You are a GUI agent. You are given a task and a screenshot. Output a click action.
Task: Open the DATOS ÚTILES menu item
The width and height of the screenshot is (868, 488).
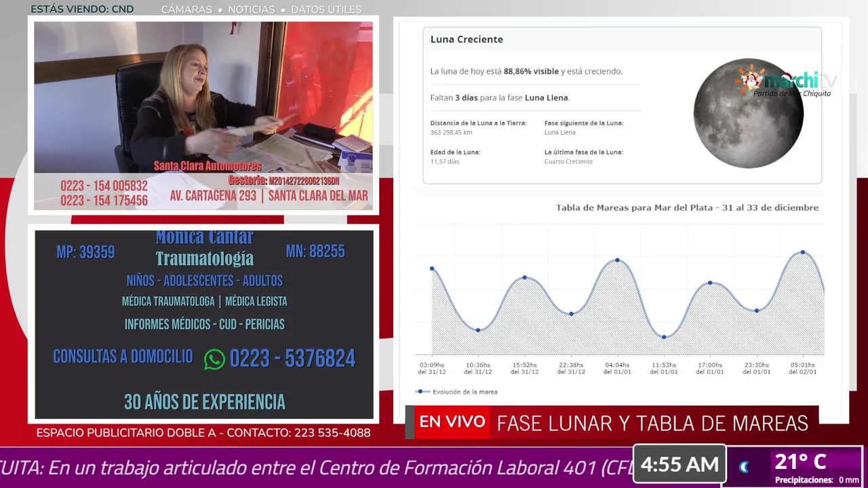pyautogui.click(x=326, y=9)
